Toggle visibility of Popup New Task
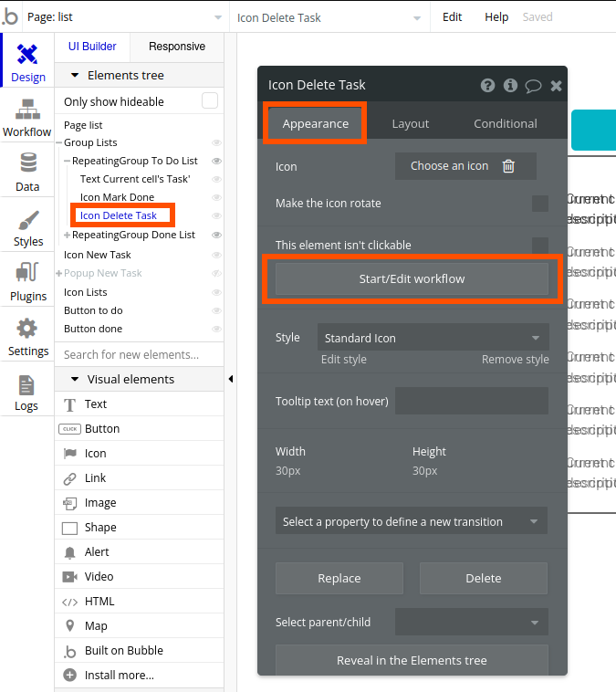The height and width of the screenshot is (692, 616). (x=216, y=273)
